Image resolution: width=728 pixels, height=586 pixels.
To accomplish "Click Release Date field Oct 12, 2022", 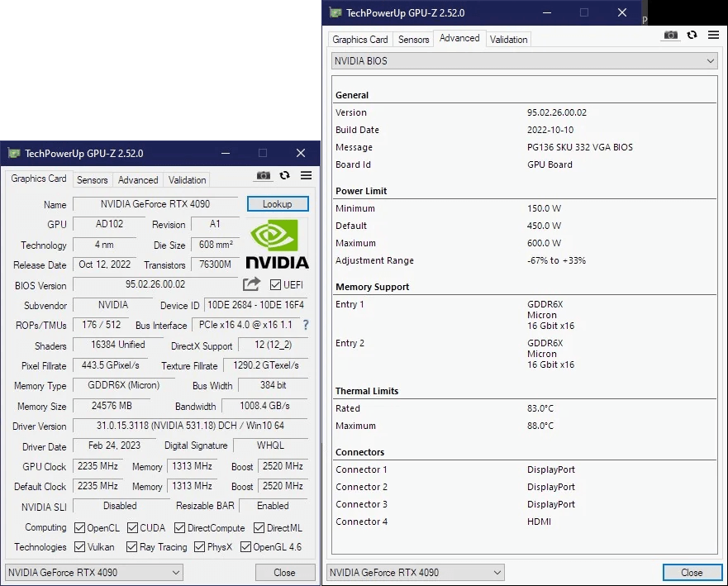I will pyautogui.click(x=105, y=264).
